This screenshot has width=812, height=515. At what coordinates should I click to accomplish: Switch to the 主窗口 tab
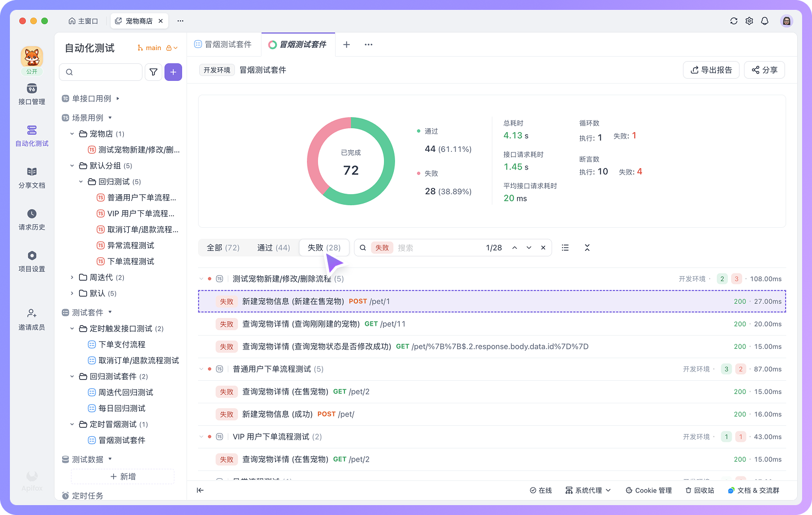(84, 21)
